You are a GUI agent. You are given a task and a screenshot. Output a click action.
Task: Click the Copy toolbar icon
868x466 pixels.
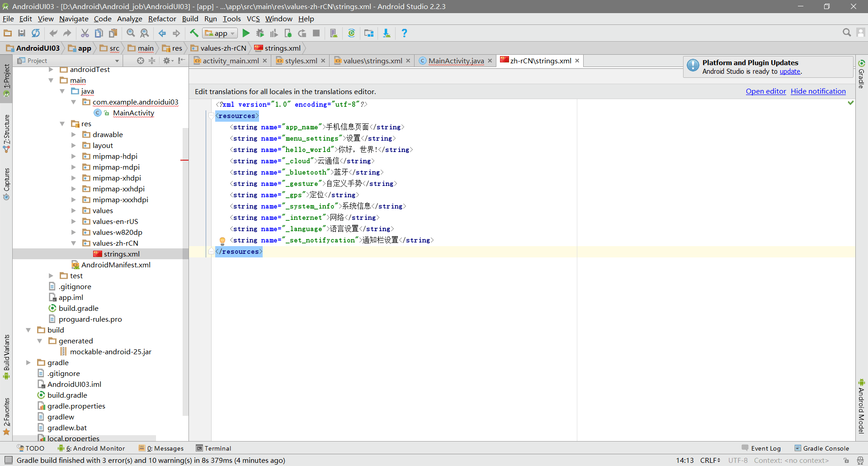[x=99, y=33]
